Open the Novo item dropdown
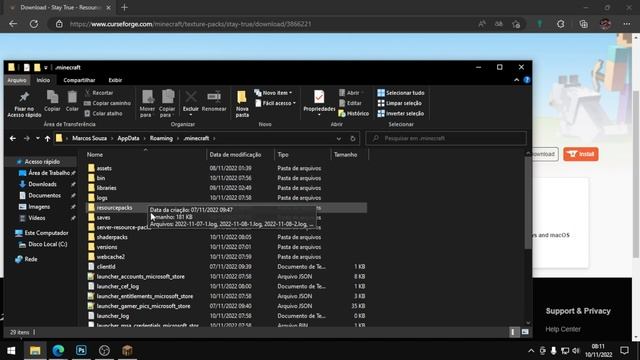 273,93
